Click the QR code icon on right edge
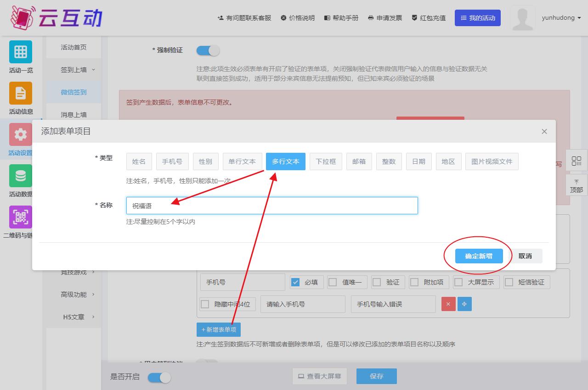Viewport: 588px width, 390px height. coord(576,161)
